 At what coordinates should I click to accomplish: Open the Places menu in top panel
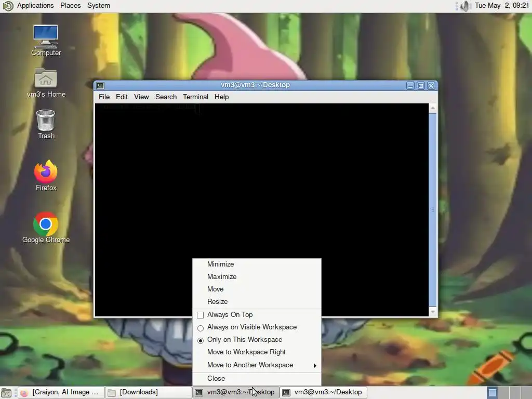pyautogui.click(x=71, y=6)
